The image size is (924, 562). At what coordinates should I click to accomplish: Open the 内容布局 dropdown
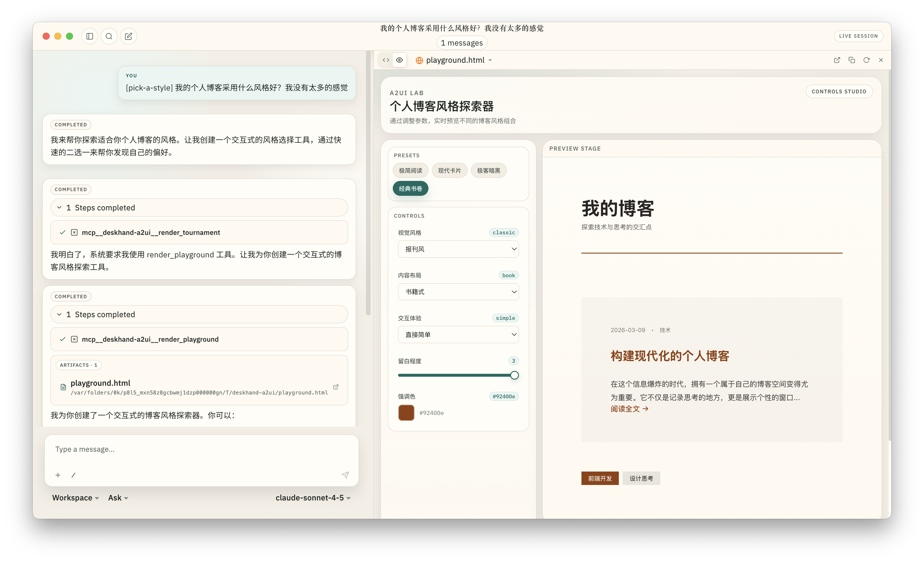tap(458, 292)
